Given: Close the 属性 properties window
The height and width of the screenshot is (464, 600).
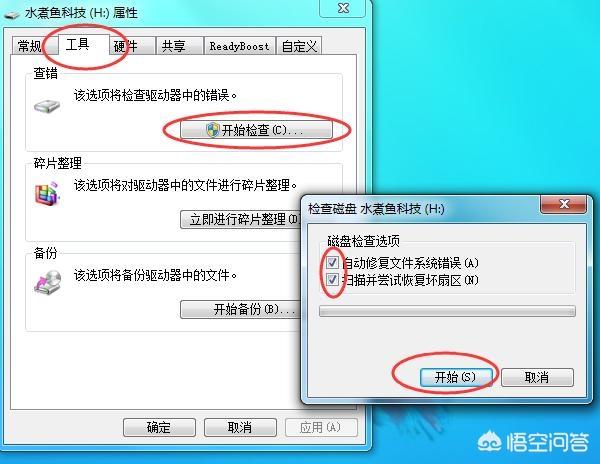Looking at the screenshot, I should pos(343,8).
